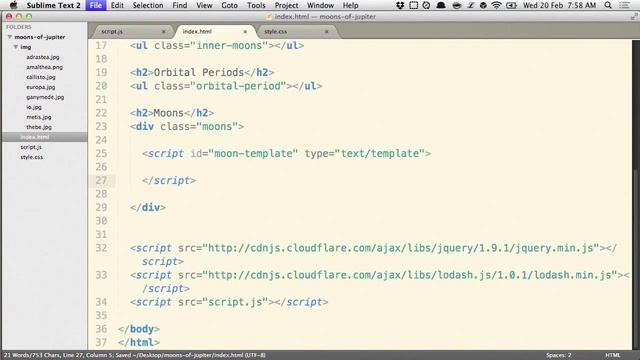Viewport: 640px width, 360px height.
Task: Open europa.jpg in the sidebar
Action: (40, 87)
